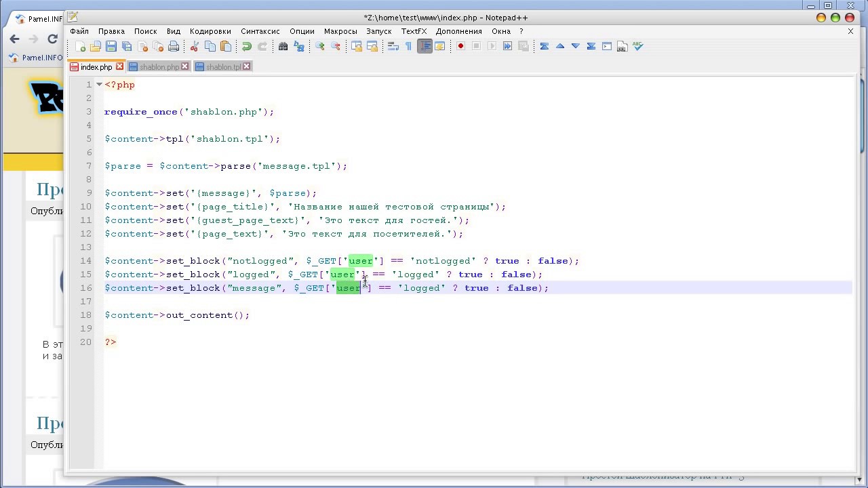868x488 pixels.
Task: Click the Open file folder icon
Action: coord(96,46)
